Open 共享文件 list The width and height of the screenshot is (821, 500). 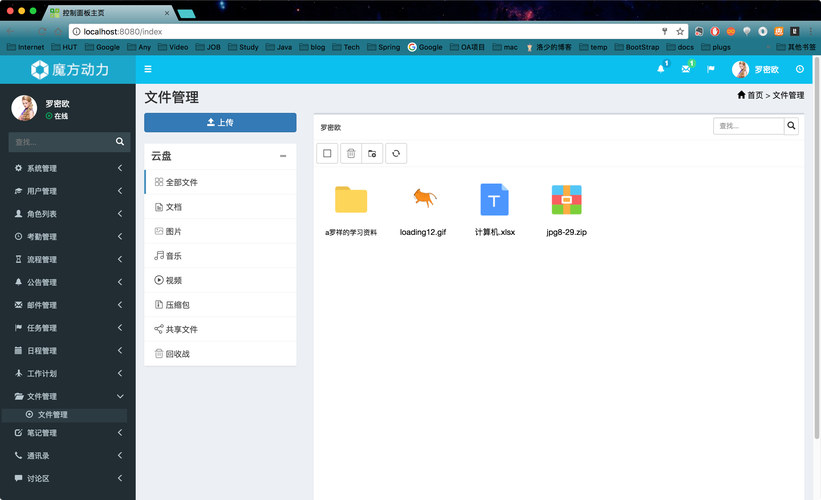pos(220,329)
